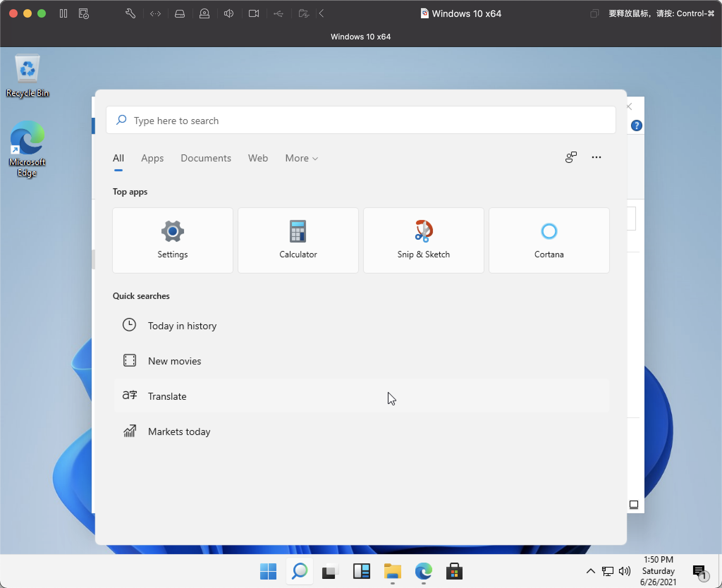Screen dimensions: 722x588
Task: Toggle system volume control in tray
Action: 624,572
